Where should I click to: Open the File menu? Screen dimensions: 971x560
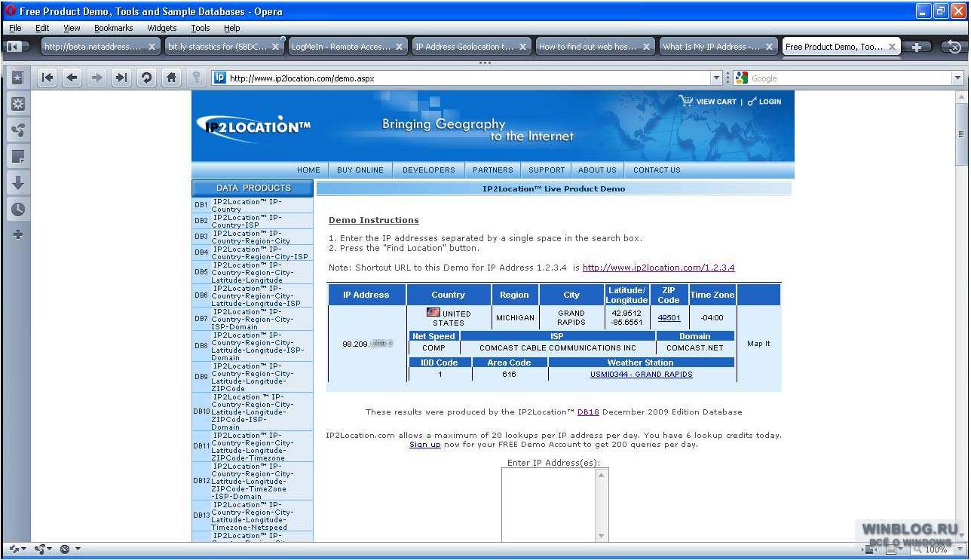(15, 28)
